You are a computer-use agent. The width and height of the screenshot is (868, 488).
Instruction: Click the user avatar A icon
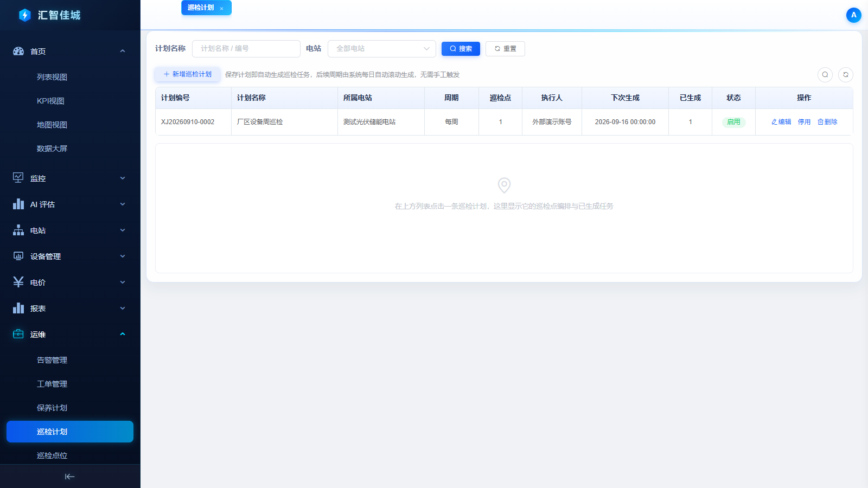tap(854, 15)
